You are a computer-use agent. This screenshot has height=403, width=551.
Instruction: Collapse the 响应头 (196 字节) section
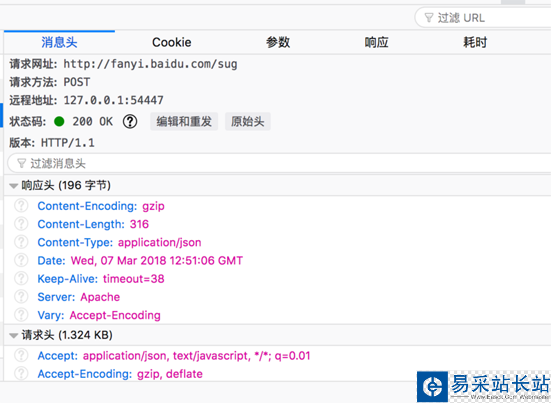point(13,186)
